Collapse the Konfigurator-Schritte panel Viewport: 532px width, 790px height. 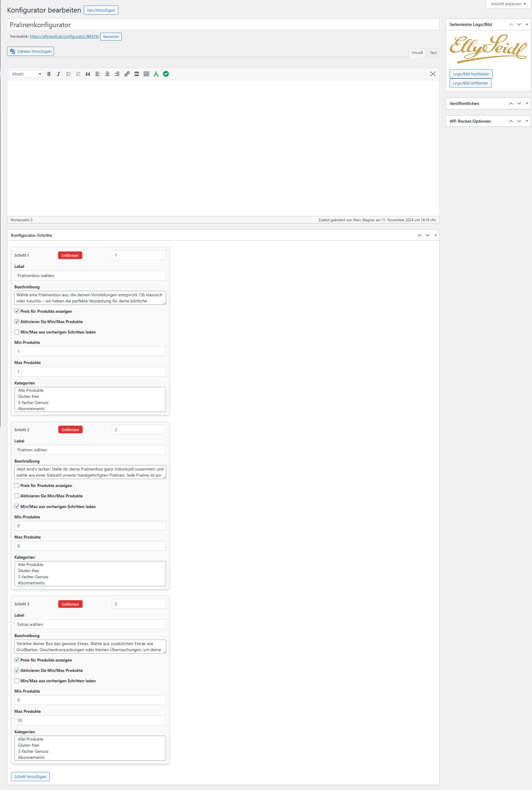coord(436,235)
